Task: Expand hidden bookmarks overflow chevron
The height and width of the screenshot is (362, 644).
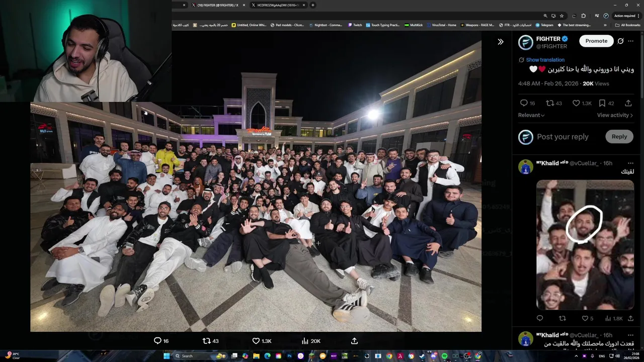Action: point(605,25)
